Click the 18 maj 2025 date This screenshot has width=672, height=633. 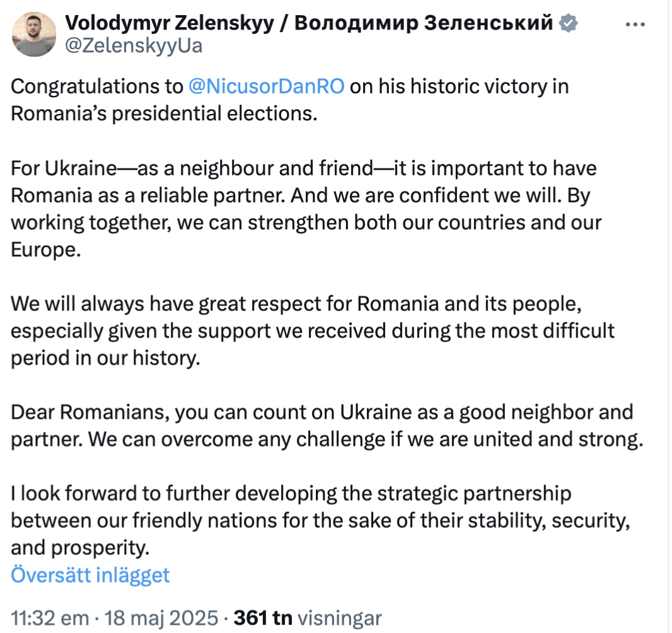(x=161, y=618)
